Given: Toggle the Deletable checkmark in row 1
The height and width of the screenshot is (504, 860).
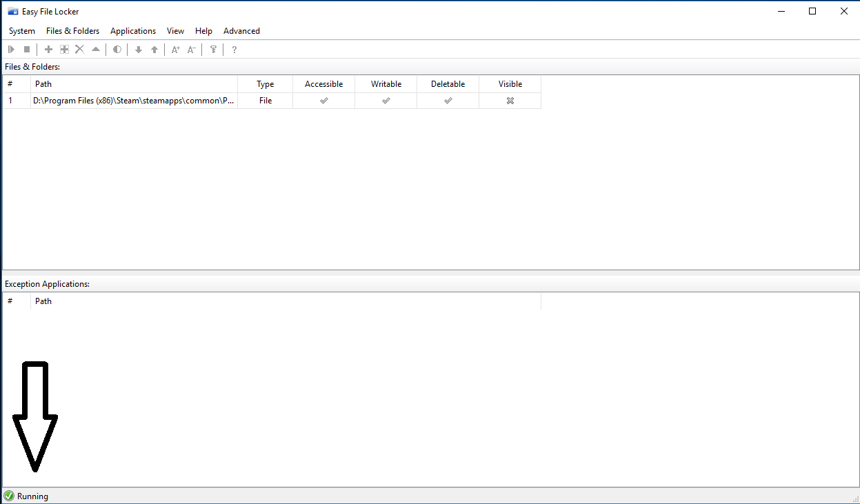Looking at the screenshot, I should point(448,101).
